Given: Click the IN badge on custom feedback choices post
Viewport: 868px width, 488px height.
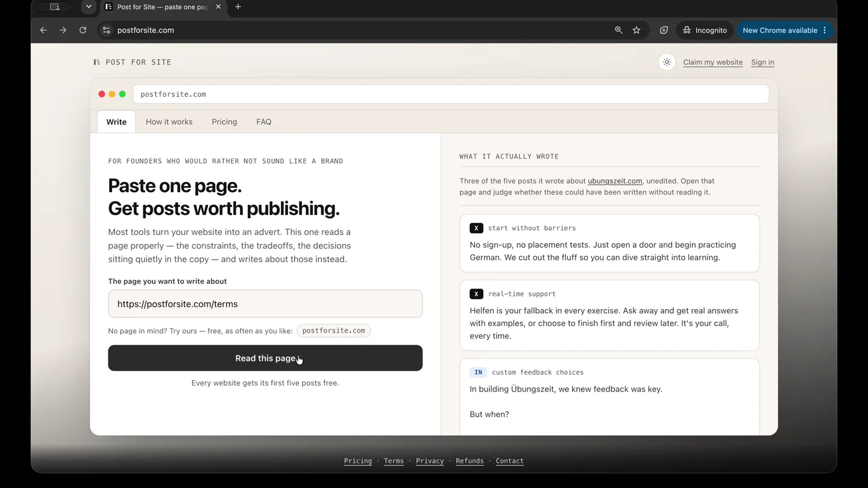Looking at the screenshot, I should coord(478,372).
